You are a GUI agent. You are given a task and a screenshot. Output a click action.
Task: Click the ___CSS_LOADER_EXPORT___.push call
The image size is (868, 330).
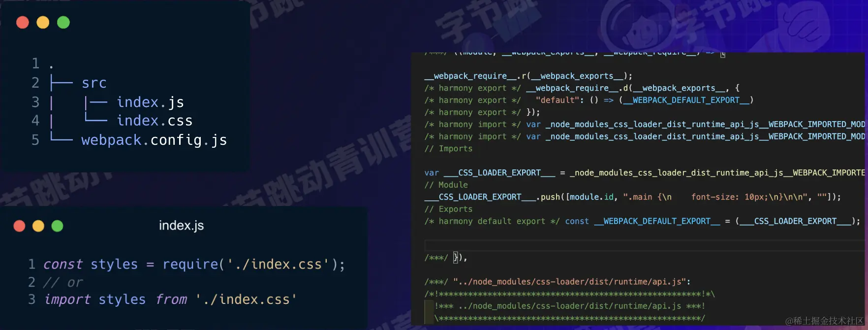[632, 197]
